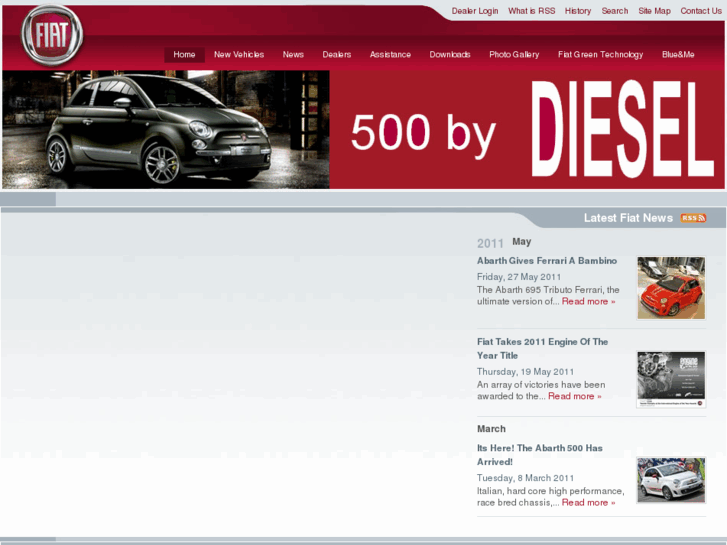Select the March month heading
727x545 pixels.
pos(491,429)
